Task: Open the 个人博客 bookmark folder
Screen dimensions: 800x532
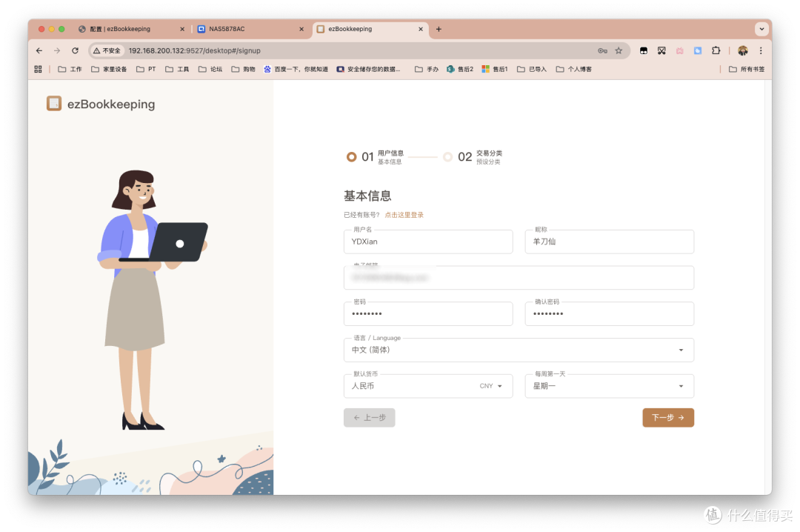Action: (x=574, y=69)
